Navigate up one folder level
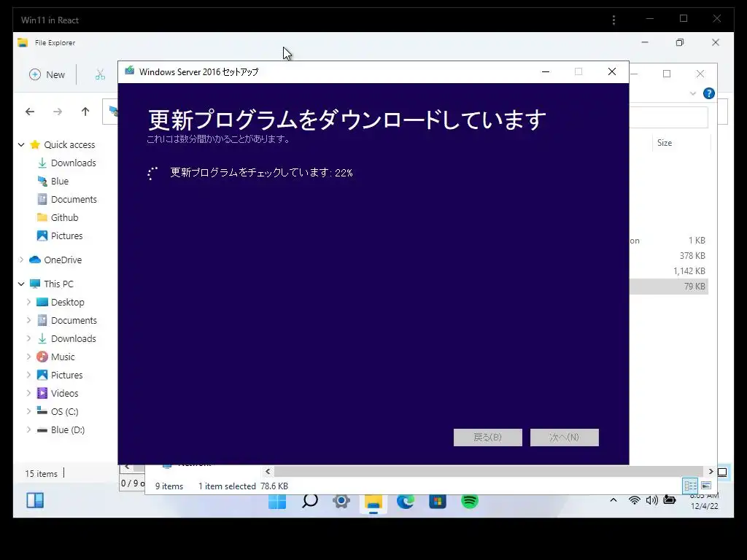Viewport: 747px width, 560px height. coord(85,112)
